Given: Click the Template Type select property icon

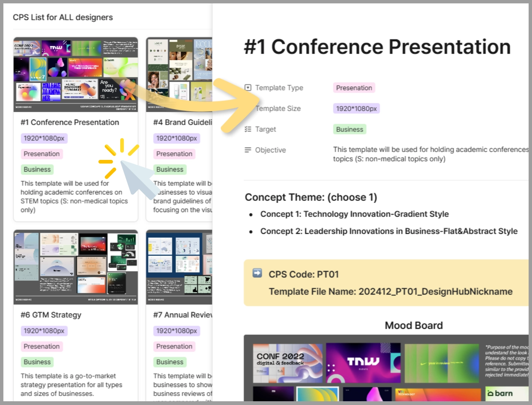Looking at the screenshot, I should 248,88.
